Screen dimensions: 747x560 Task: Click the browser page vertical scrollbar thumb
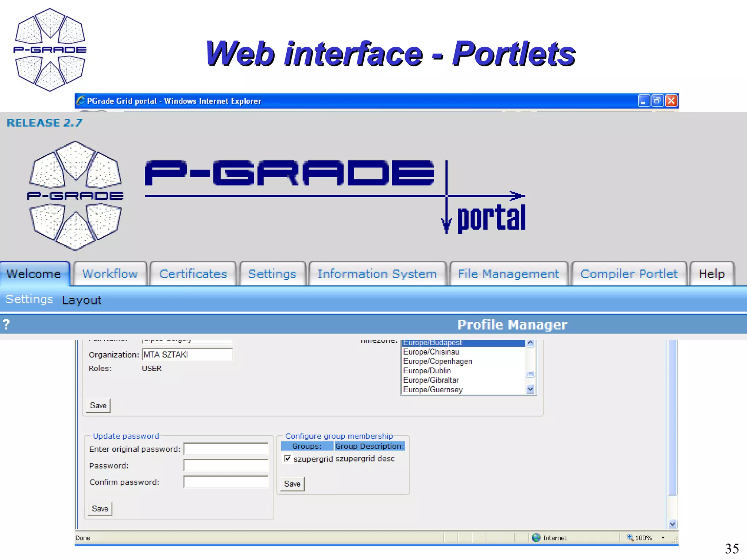point(673,417)
